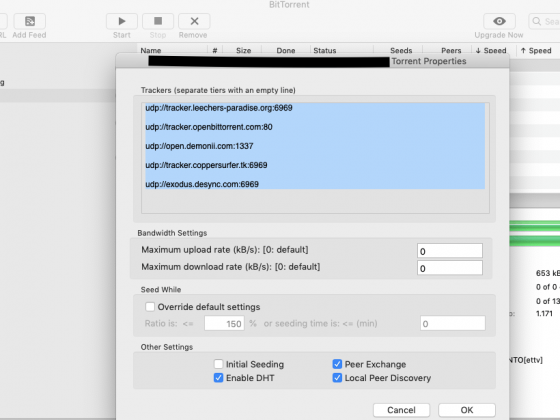The width and height of the screenshot is (560, 420).
Task: Start the torrent with the Start play icon
Action: (x=122, y=21)
